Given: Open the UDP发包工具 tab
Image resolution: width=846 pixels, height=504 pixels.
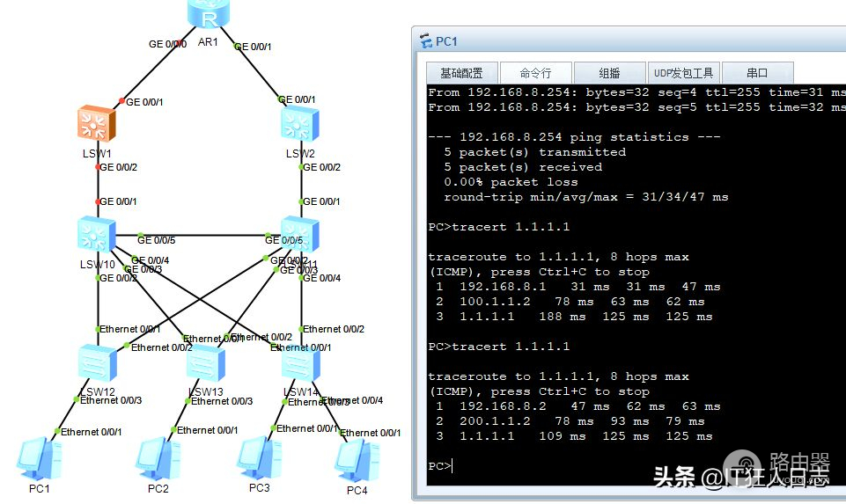Looking at the screenshot, I should (684, 73).
